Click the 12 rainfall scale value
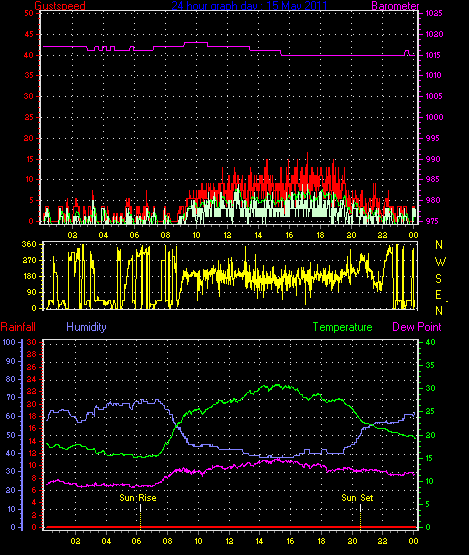Screen dimensions: 469x555 [x=32, y=453]
